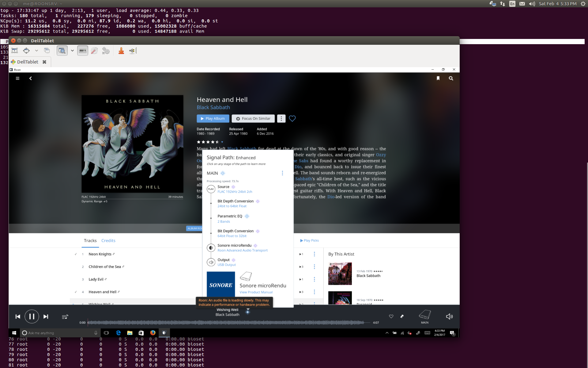
Task: Click the Sonore microRendu transport stage
Action: pyautogui.click(x=237, y=248)
